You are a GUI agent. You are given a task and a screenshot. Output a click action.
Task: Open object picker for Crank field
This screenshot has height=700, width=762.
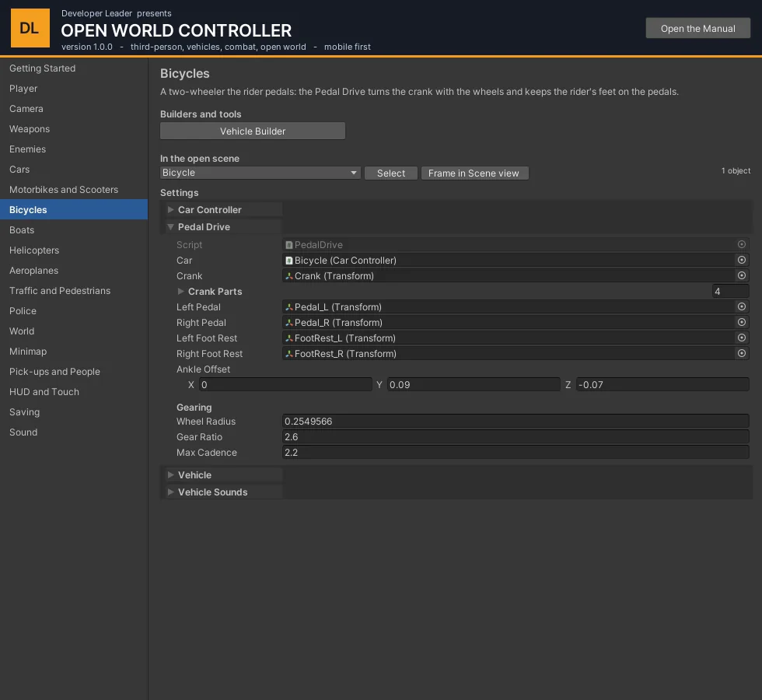pos(742,275)
